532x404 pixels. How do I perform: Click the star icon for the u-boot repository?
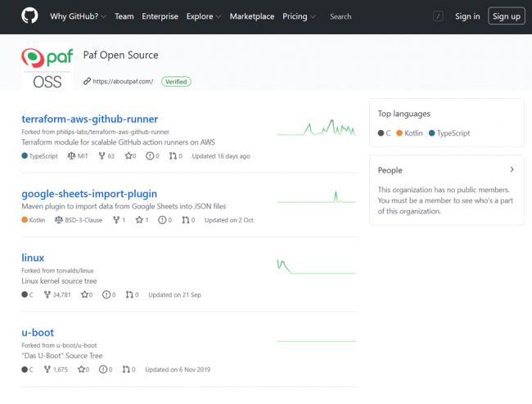tap(81, 370)
